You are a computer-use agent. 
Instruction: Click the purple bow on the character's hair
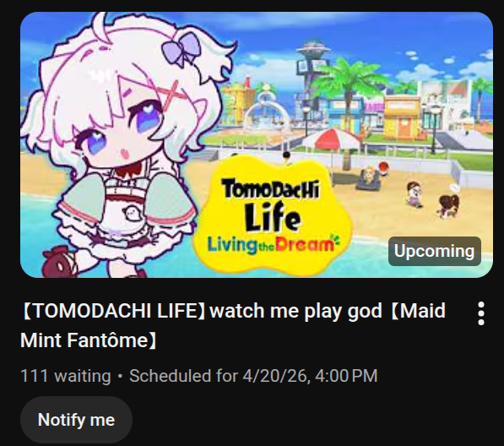click(x=182, y=49)
